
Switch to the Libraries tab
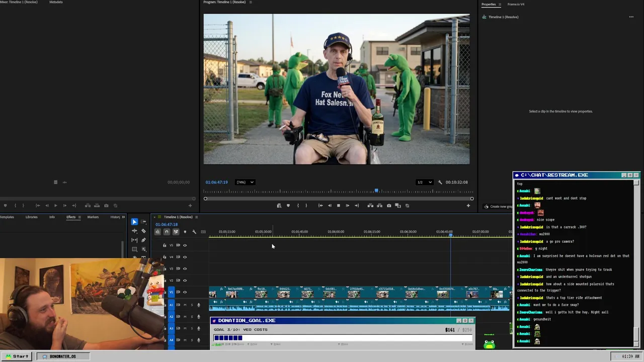click(31, 217)
